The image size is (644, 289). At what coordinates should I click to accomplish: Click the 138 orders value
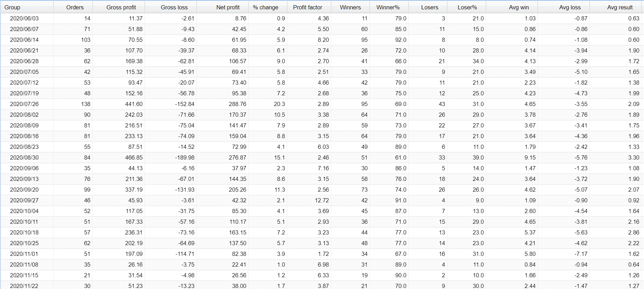pyautogui.click(x=86, y=104)
